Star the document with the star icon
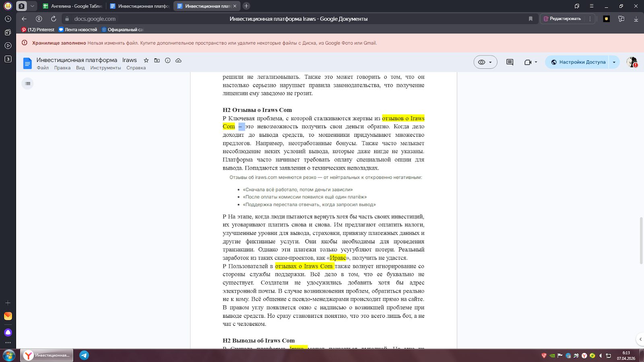 [146, 60]
